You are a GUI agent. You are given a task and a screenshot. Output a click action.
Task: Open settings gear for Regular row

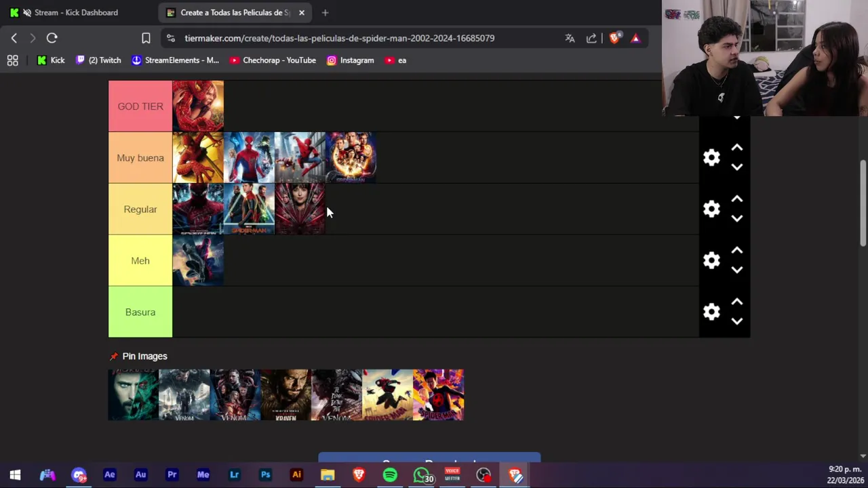[711, 209]
